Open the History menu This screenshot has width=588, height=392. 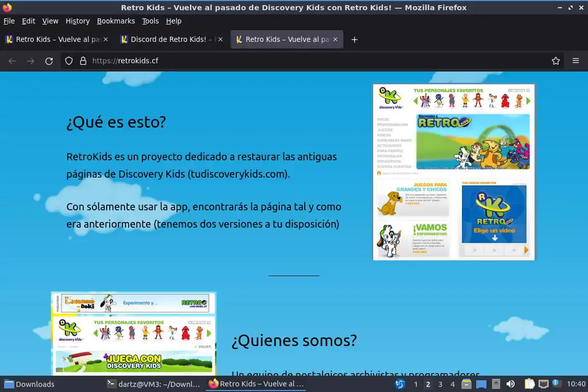pyautogui.click(x=78, y=21)
